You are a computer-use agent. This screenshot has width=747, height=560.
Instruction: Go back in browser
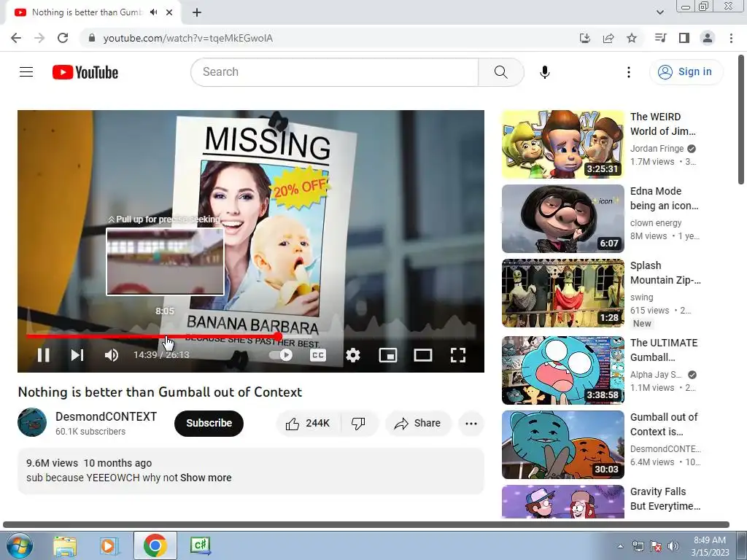pyautogui.click(x=16, y=38)
